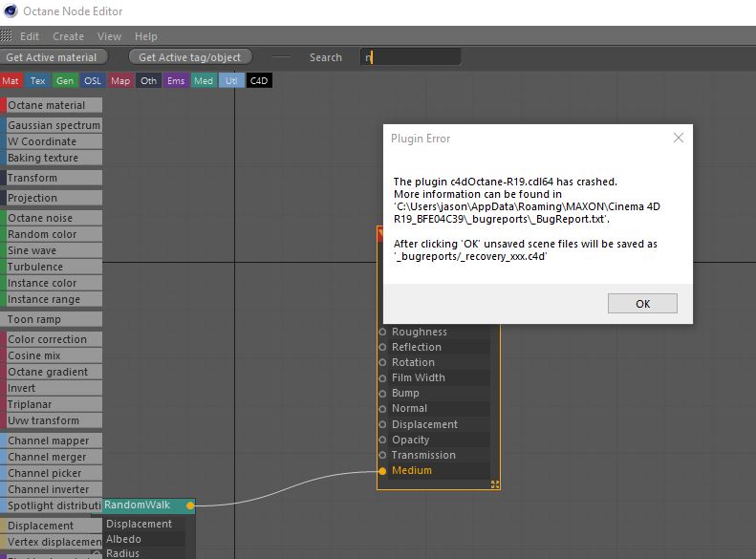Toggle the Oth node filter
The height and width of the screenshot is (559, 756).
tap(148, 81)
